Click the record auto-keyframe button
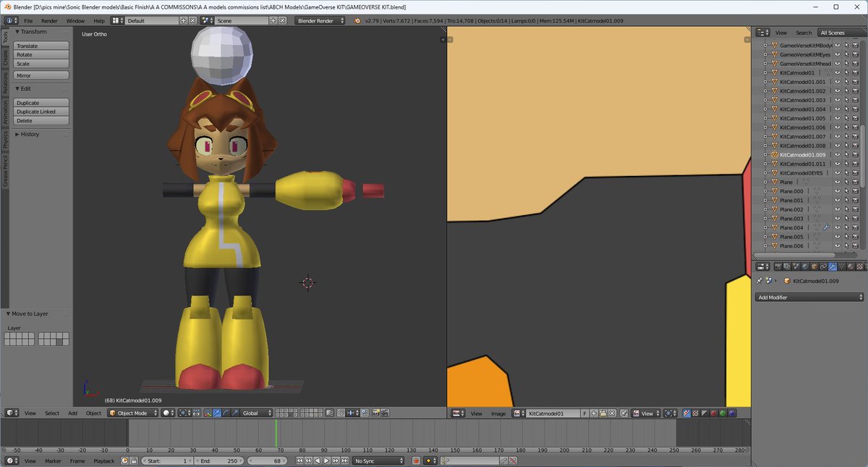Screen dimensions: 868x467 (416, 460)
